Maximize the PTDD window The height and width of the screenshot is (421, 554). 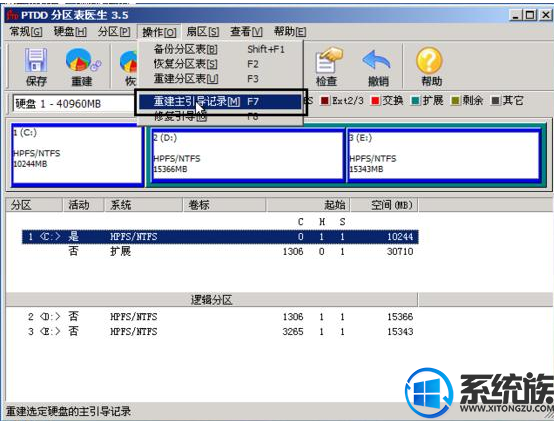(x=530, y=15)
